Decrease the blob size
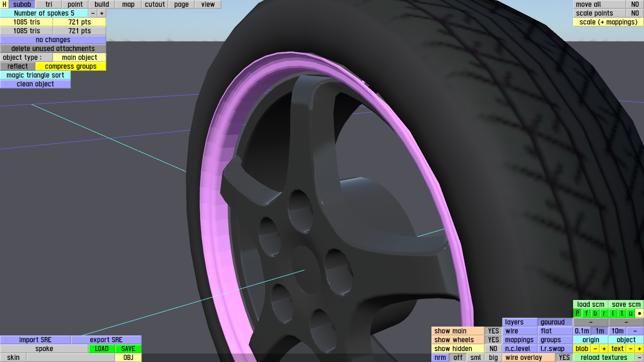The image size is (644, 362). [595, 349]
